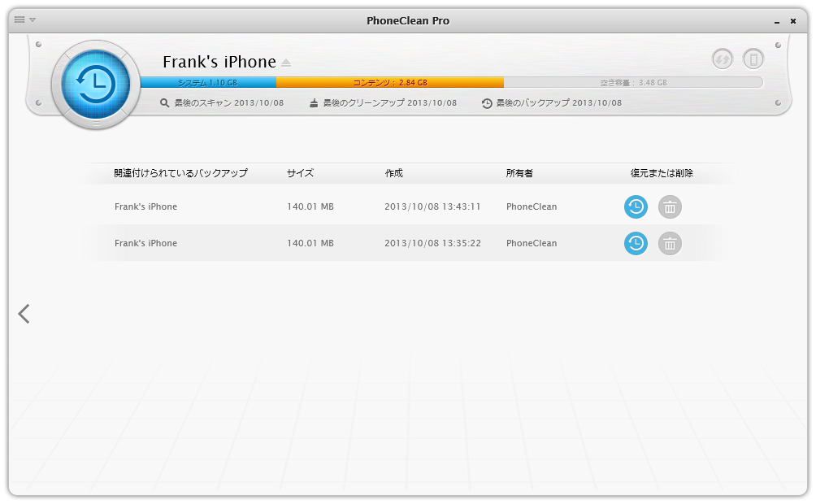Minimize the PhoneClean Pro window

click(x=777, y=21)
